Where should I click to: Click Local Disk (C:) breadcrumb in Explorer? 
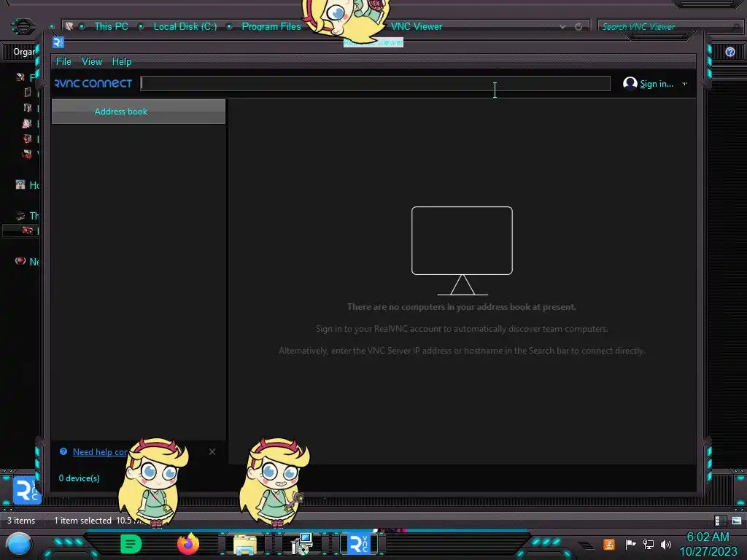(x=185, y=27)
